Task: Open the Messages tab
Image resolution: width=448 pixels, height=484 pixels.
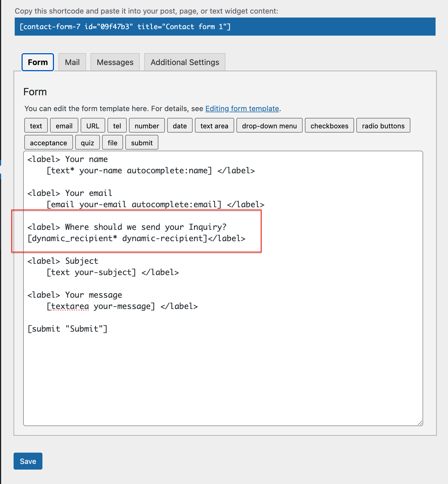Action: click(115, 62)
